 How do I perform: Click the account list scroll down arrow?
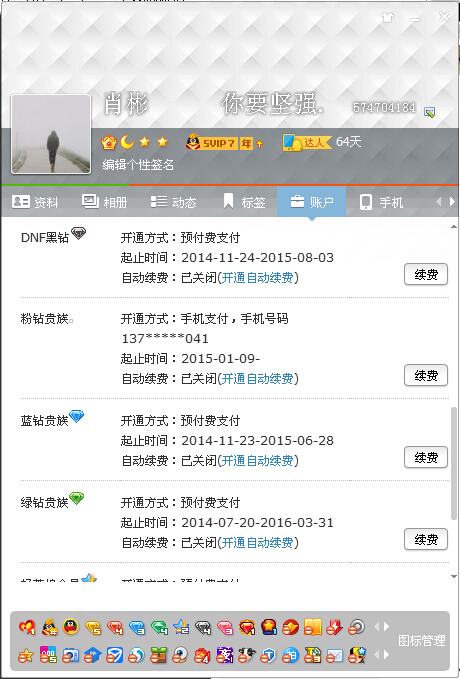454,576
